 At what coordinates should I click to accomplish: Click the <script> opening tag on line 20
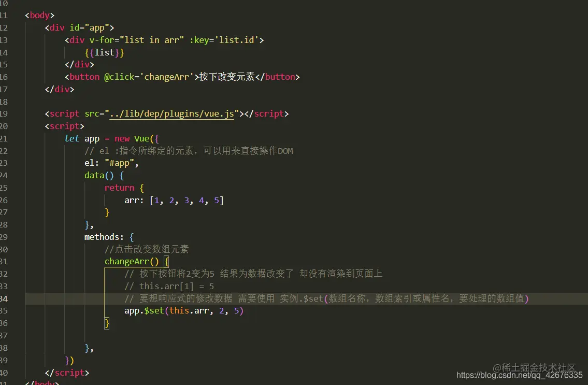pyautogui.click(x=65, y=126)
